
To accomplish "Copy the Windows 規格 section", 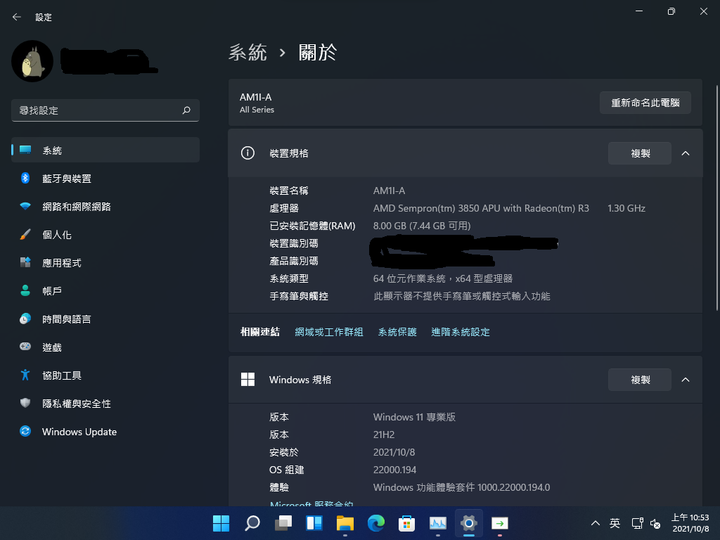I will click(x=640, y=380).
